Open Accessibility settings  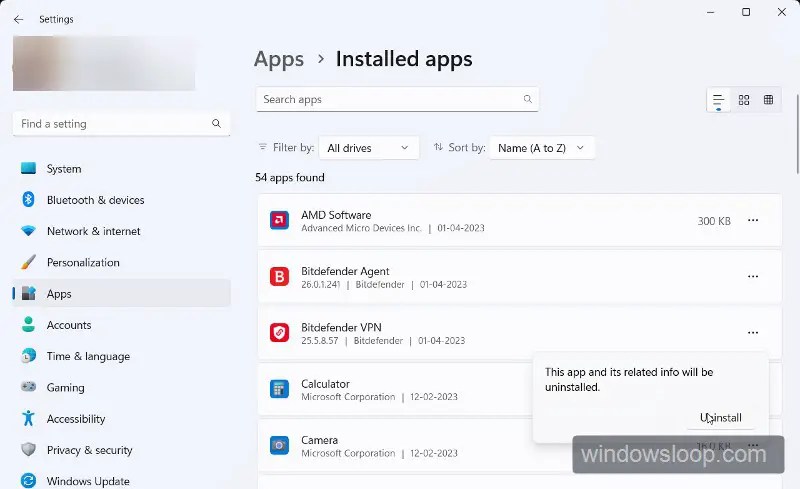[121, 419]
